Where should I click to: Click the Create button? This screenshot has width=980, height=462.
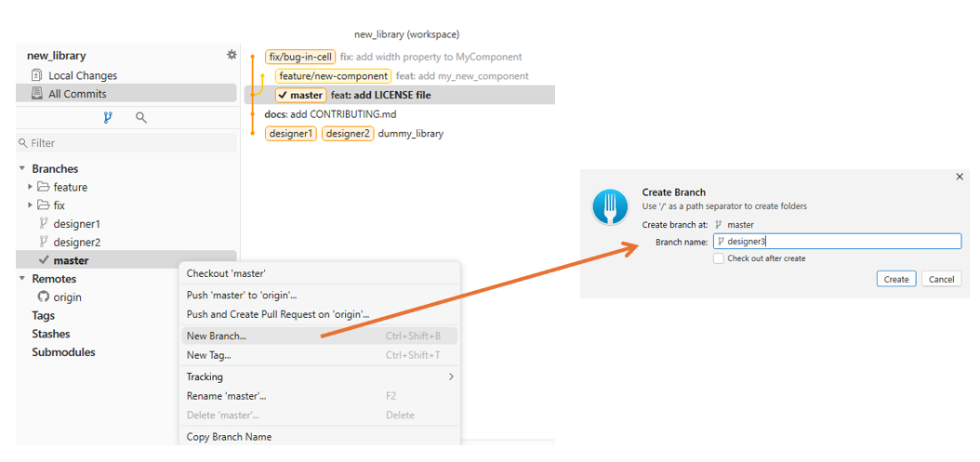click(896, 279)
